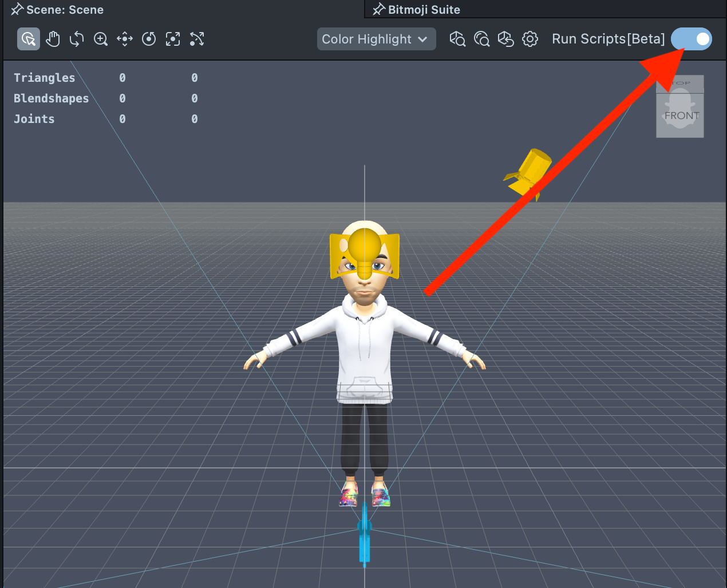Click the Zoom magnifier tool

coord(101,39)
